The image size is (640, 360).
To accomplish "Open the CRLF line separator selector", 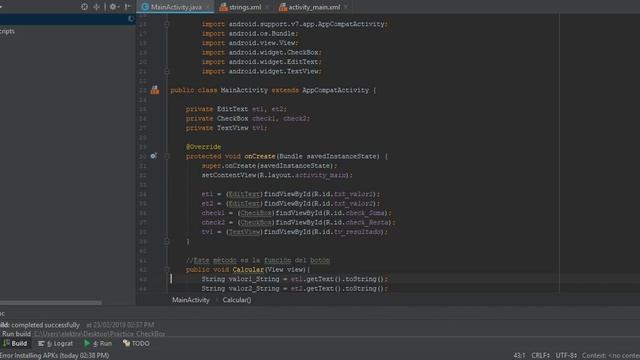I will click(540, 356).
